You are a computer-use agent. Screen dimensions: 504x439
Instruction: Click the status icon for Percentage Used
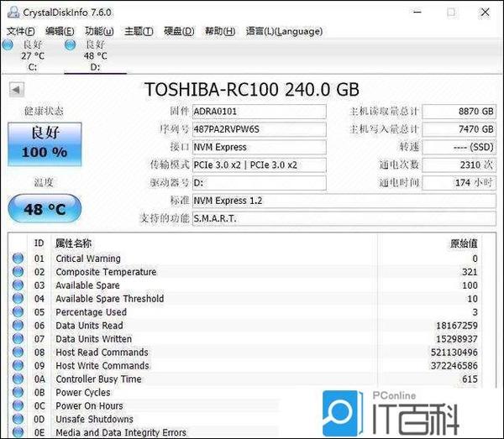coord(18,311)
